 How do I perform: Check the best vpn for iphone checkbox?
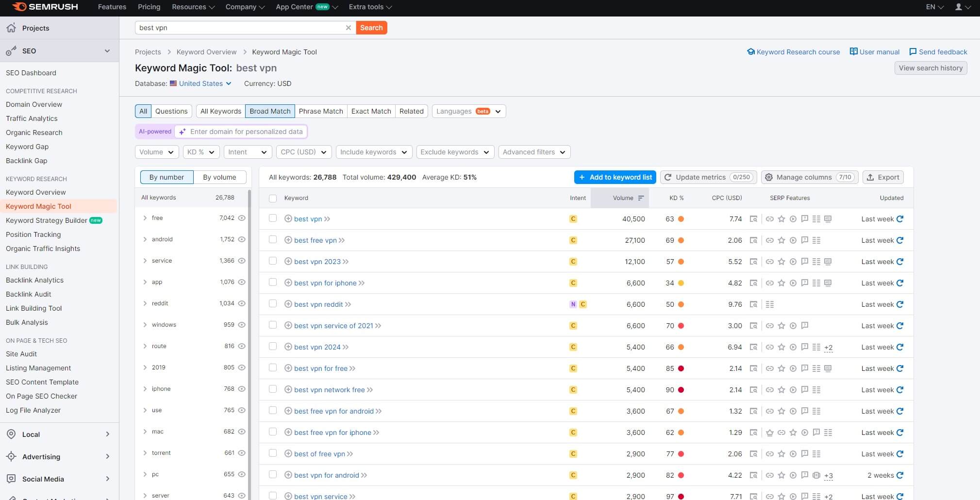coord(273,283)
